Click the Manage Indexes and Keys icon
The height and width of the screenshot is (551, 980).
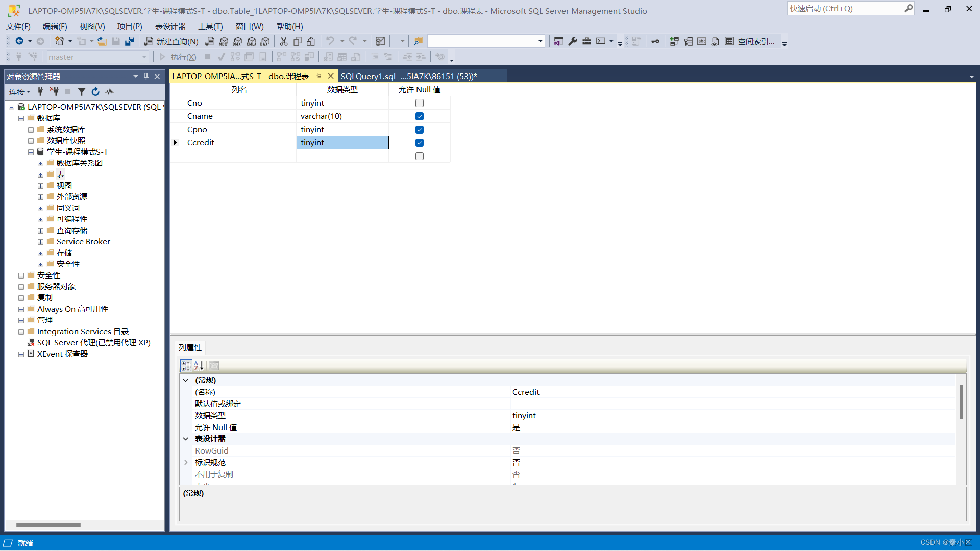pyautogui.click(x=688, y=41)
